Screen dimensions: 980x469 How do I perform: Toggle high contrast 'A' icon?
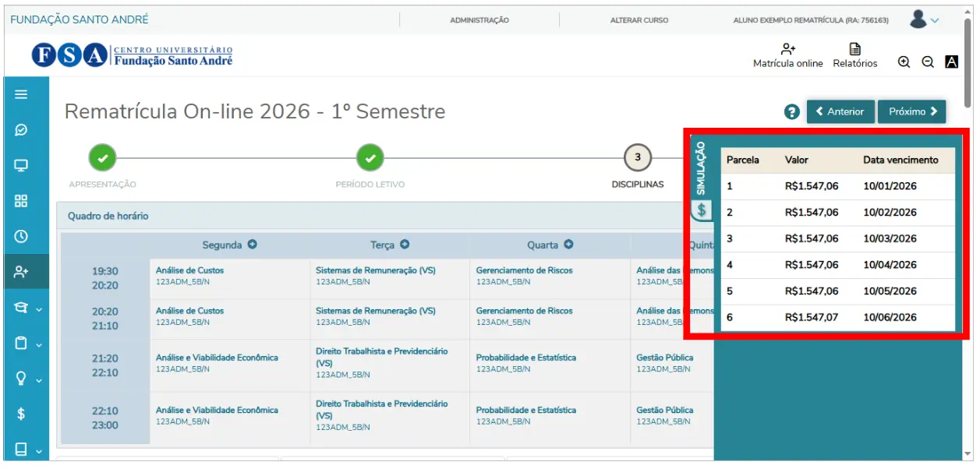point(951,62)
